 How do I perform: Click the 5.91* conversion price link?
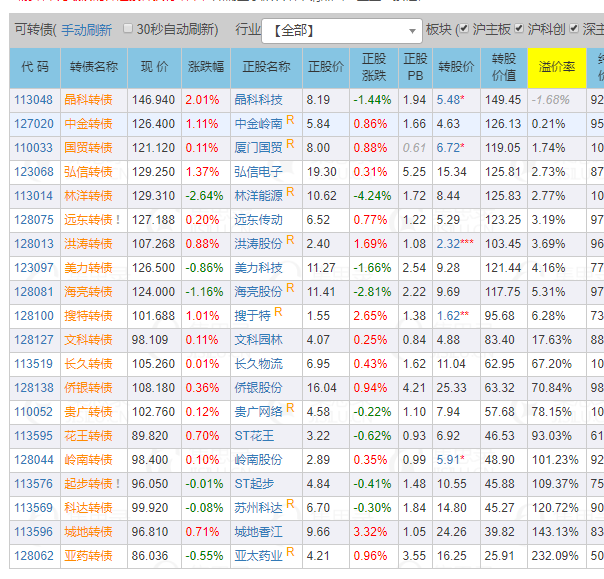point(450,460)
